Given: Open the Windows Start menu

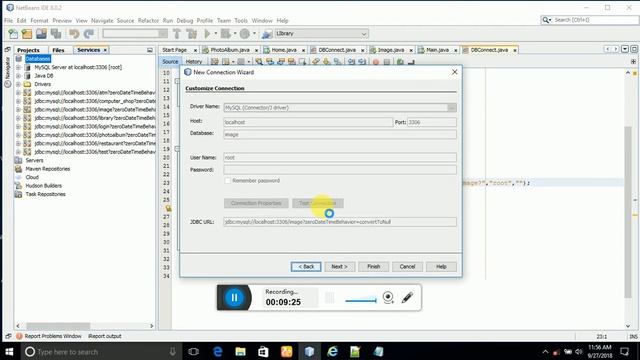Looking at the screenshot, I should pyautogui.click(x=9, y=351).
